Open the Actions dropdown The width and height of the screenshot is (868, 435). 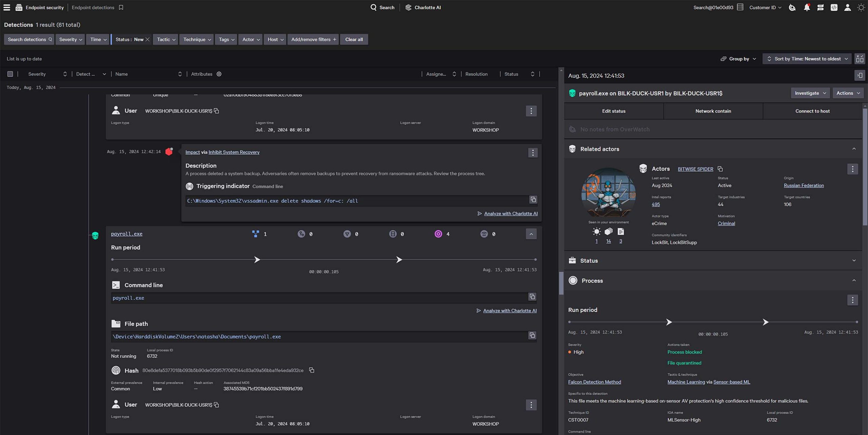click(x=848, y=93)
